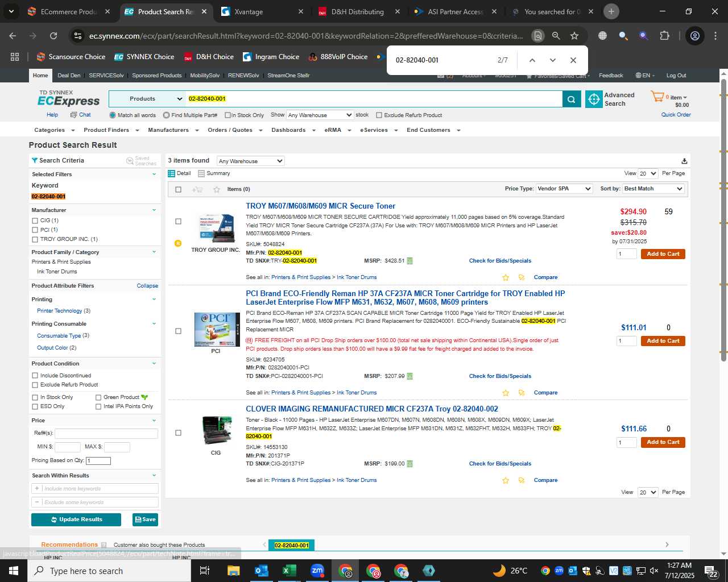Image resolution: width=728 pixels, height=582 pixels.
Task: Open Advanced Search crosshair icon
Action: tap(594, 99)
